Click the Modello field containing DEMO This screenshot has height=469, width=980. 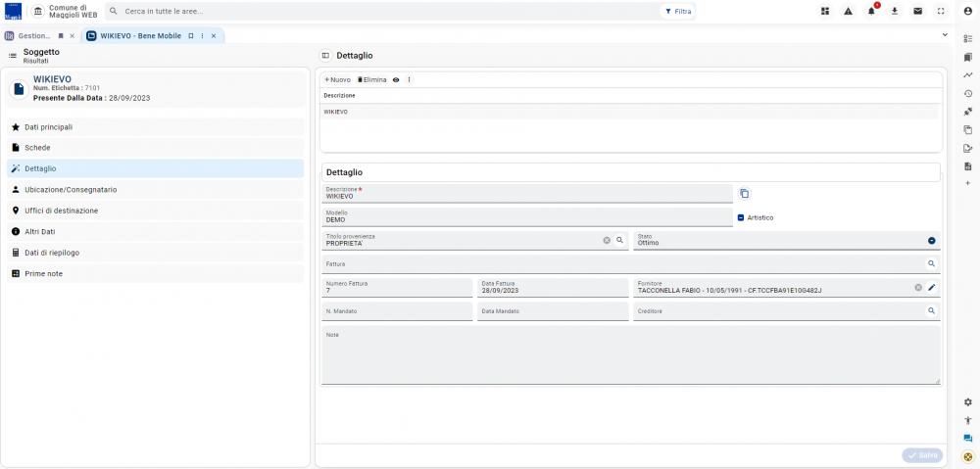pos(527,217)
